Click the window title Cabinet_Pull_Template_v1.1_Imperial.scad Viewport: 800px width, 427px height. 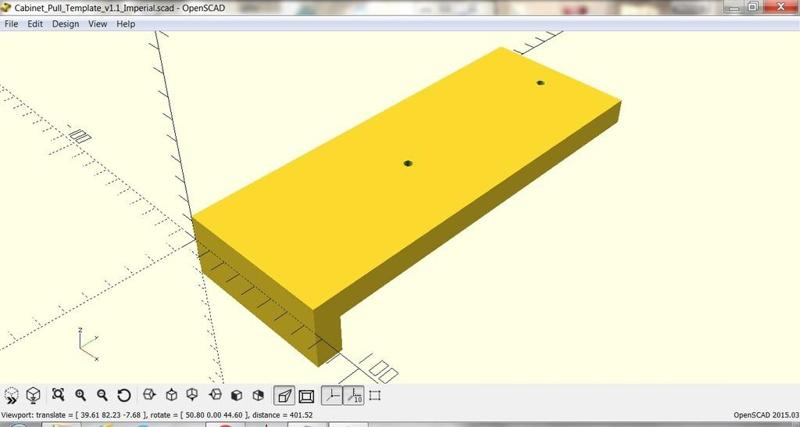pos(119,8)
